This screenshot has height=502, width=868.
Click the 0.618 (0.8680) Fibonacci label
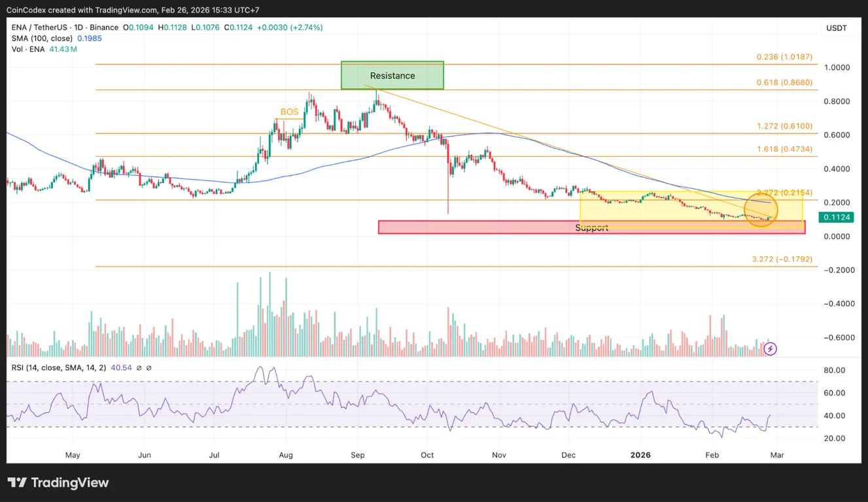[784, 82]
